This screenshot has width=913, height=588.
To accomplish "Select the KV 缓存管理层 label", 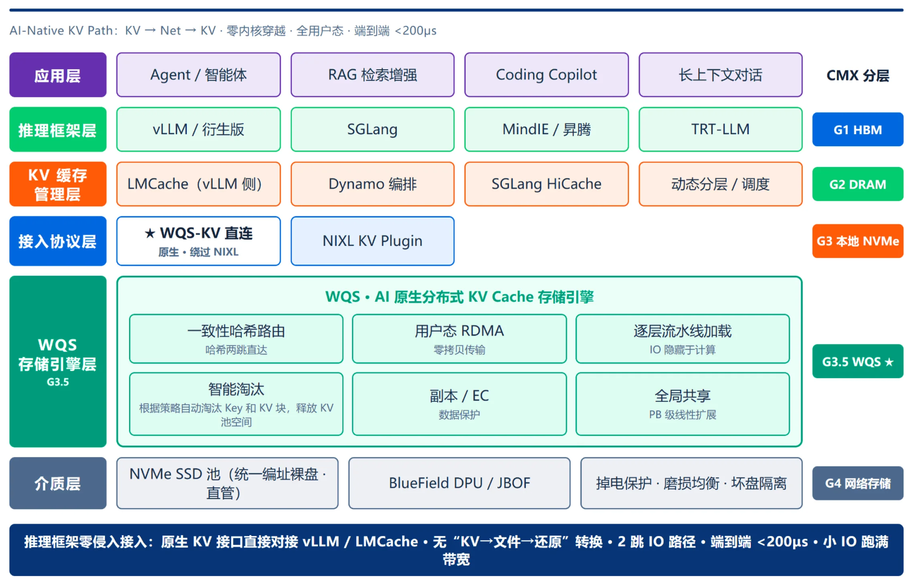I will pos(58,184).
